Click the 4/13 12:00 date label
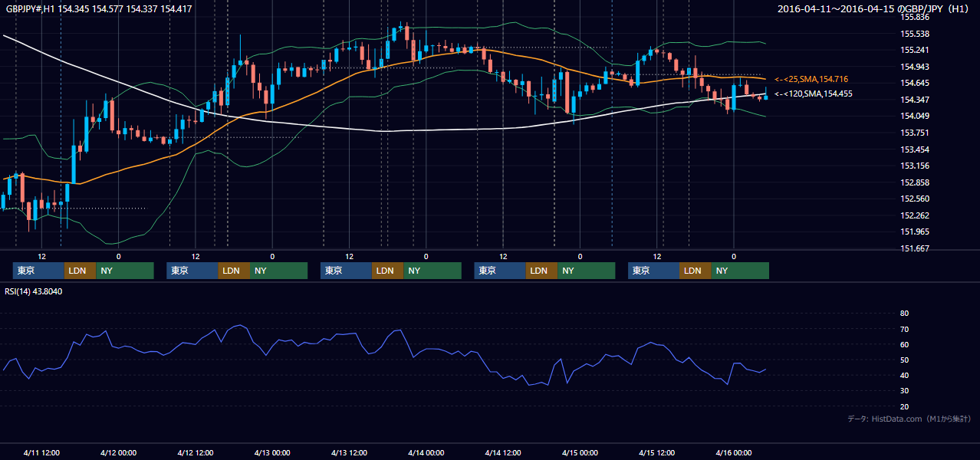The width and height of the screenshot is (980, 460). click(349, 453)
